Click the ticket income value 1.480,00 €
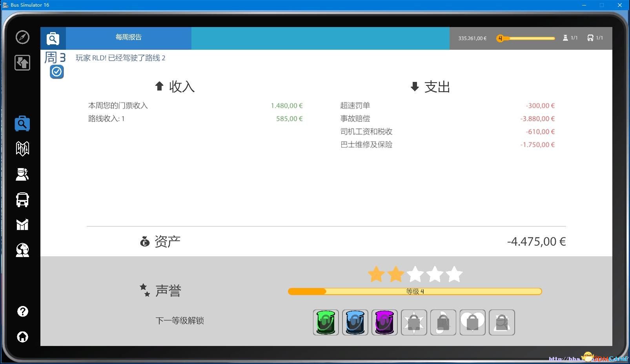Viewport: 630px width, 364px height. tap(287, 106)
